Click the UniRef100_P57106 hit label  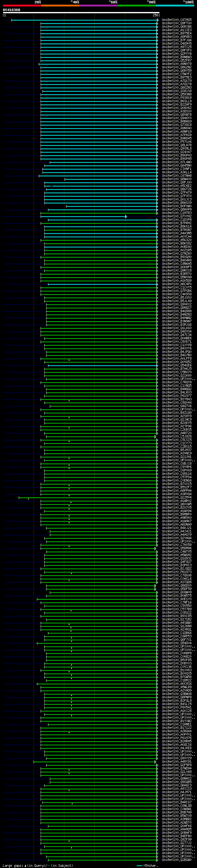[x=177, y=142]
